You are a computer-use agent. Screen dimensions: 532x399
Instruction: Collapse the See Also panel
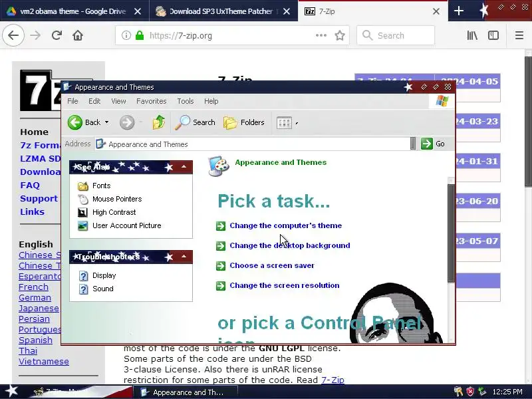point(184,167)
